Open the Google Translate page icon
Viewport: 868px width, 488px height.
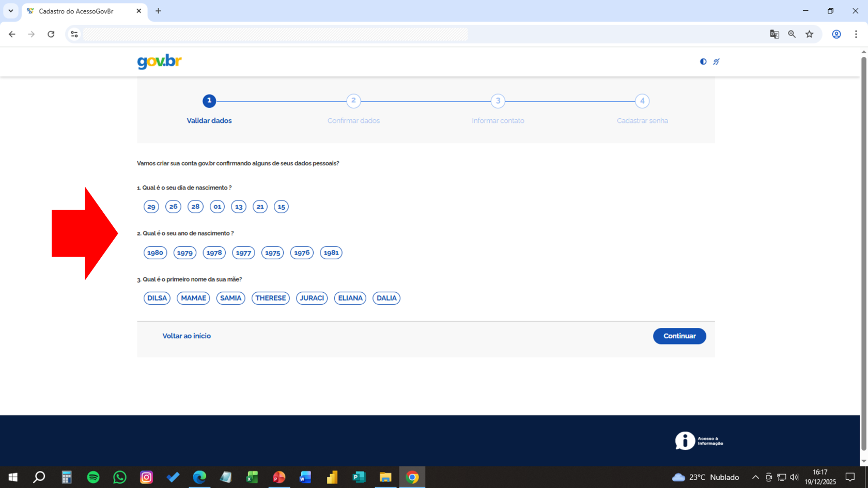[774, 34]
